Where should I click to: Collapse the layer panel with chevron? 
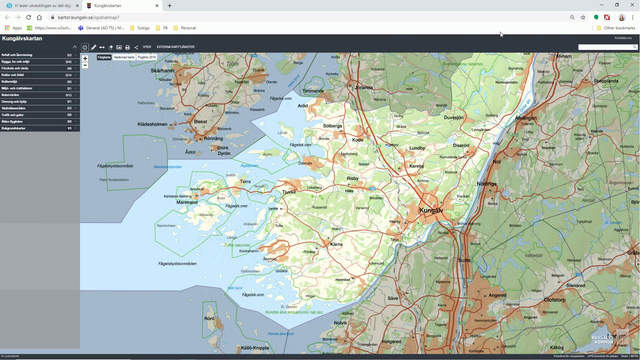tap(74, 47)
